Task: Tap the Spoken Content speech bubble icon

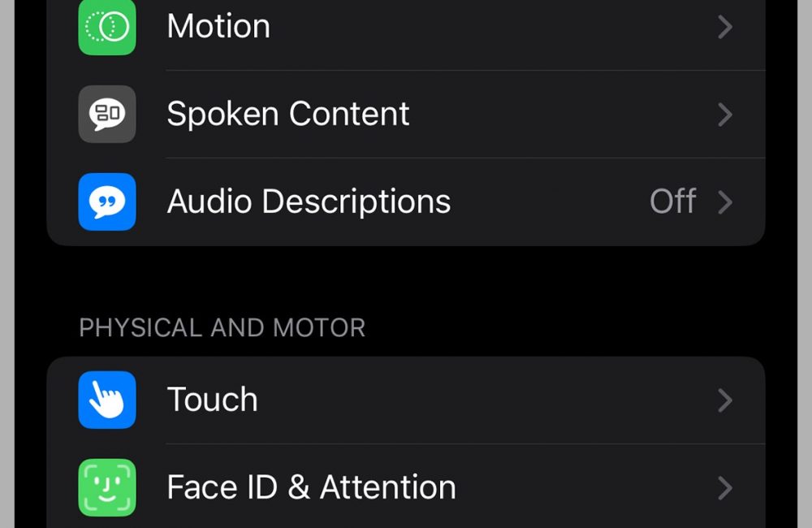Action: (x=107, y=114)
